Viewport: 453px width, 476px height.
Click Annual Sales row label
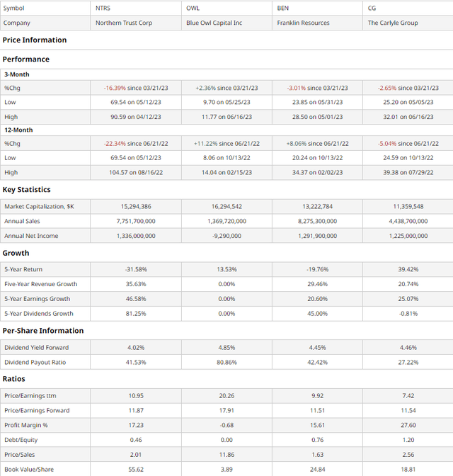[x=22, y=221]
